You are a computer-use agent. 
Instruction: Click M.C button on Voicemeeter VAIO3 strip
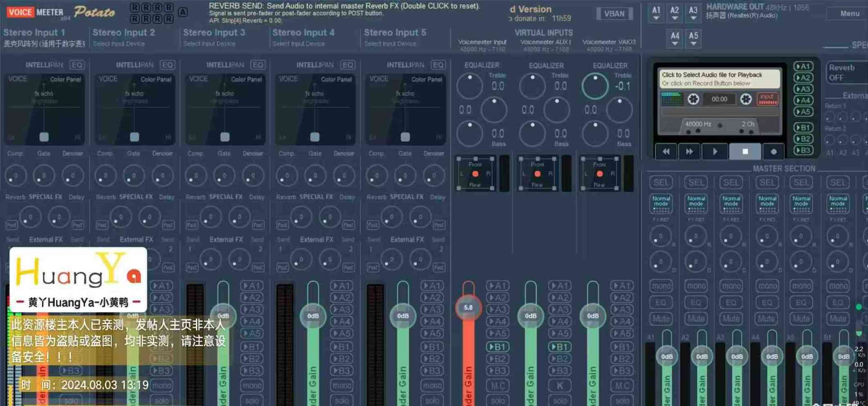622,386
